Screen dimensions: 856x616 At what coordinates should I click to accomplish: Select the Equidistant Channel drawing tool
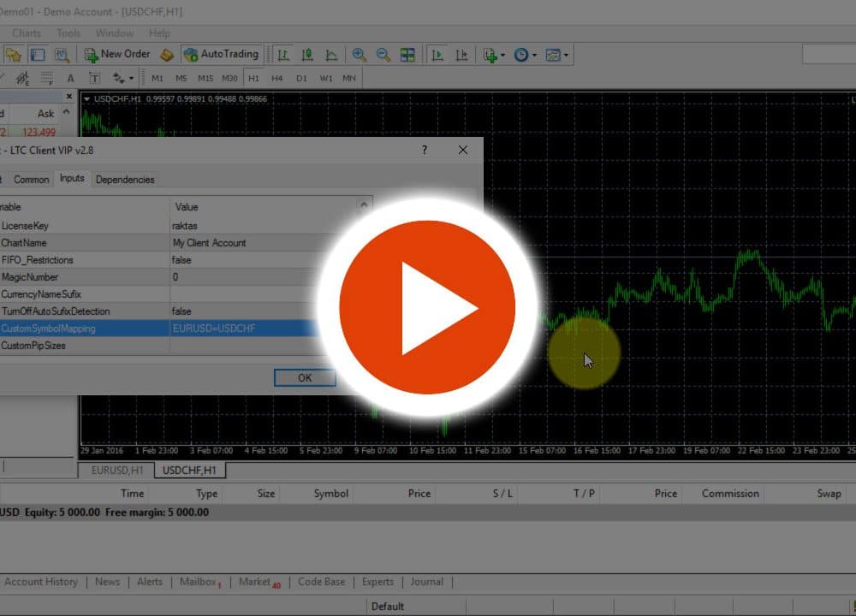(x=23, y=78)
